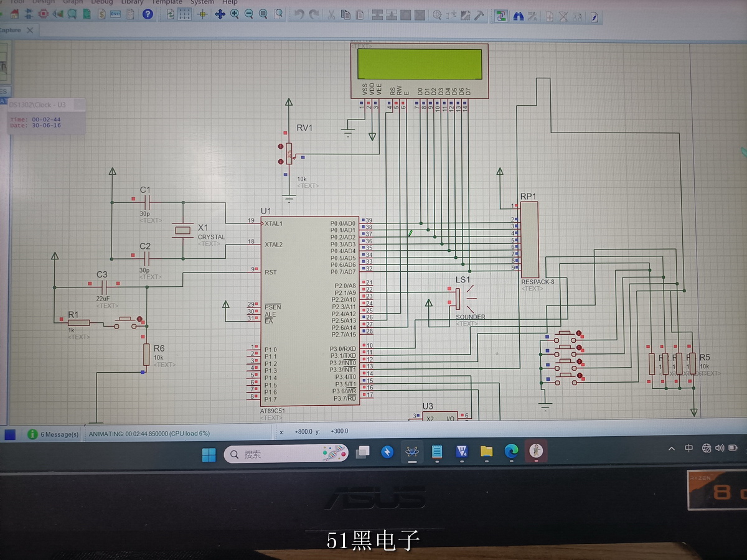Select the AT89C51 microcontroller U1 body
Screen dimensions: 747x560
coord(310,311)
